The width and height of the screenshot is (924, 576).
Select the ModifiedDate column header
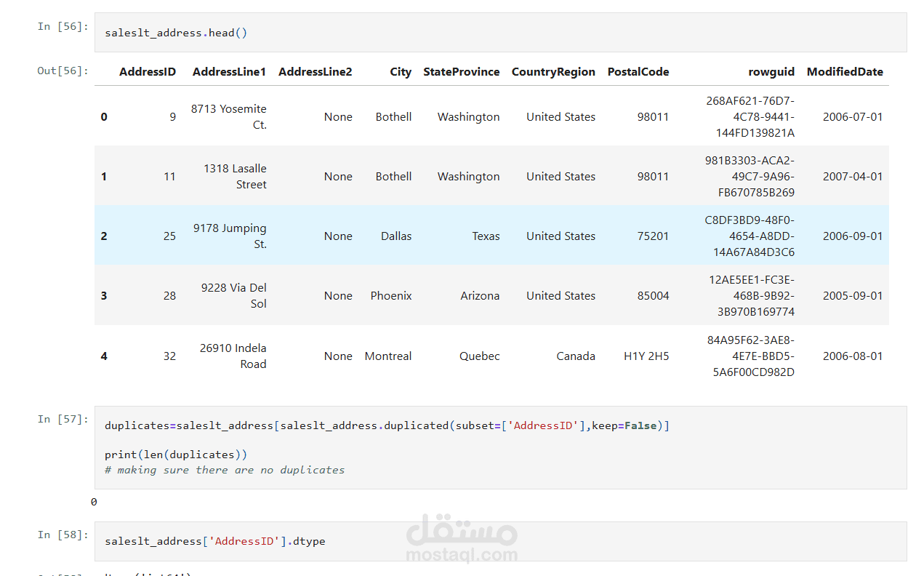845,72
